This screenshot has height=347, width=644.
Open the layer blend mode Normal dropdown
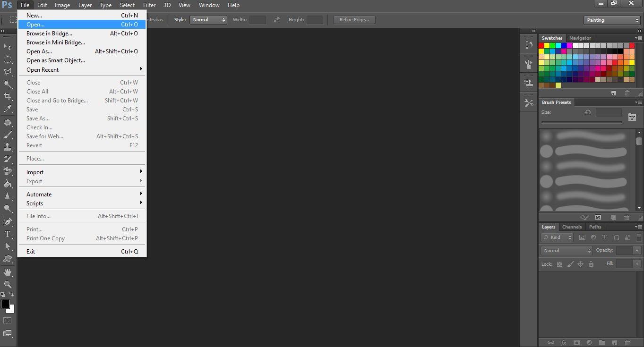[x=567, y=251]
